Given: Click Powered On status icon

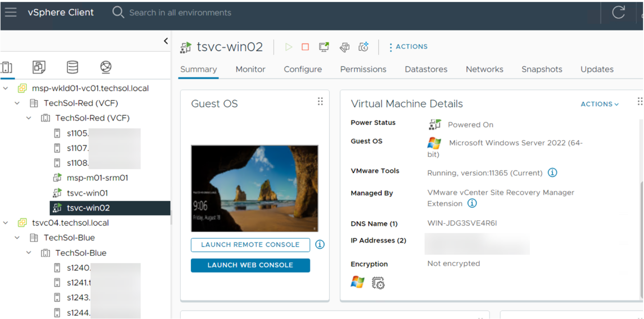Looking at the screenshot, I should coord(434,124).
